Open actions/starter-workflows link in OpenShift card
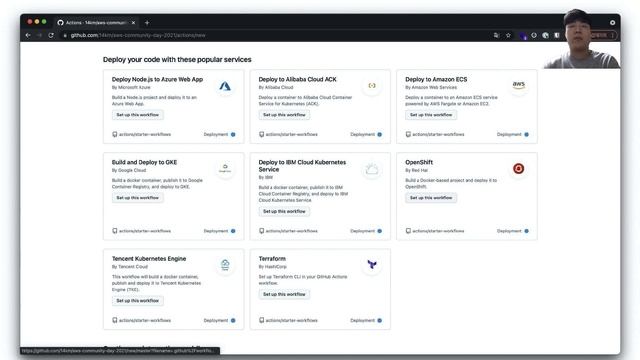The height and width of the screenshot is (360, 640). tap(438, 231)
